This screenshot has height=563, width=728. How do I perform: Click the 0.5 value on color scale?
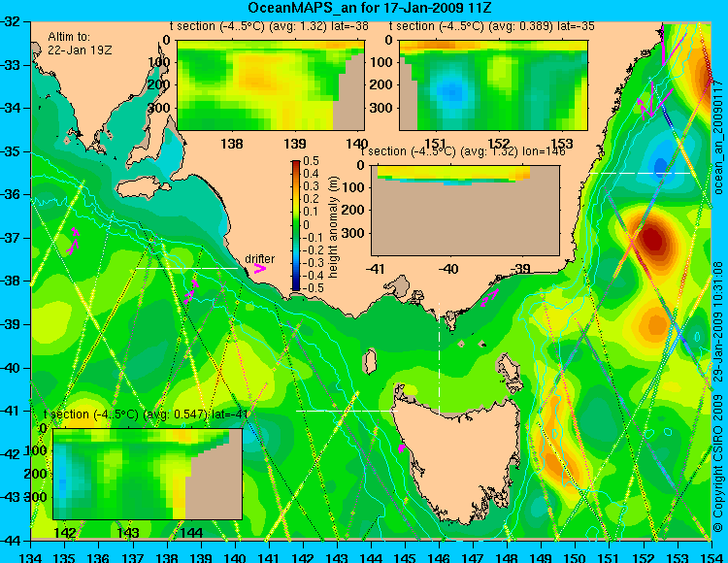tap(311, 161)
